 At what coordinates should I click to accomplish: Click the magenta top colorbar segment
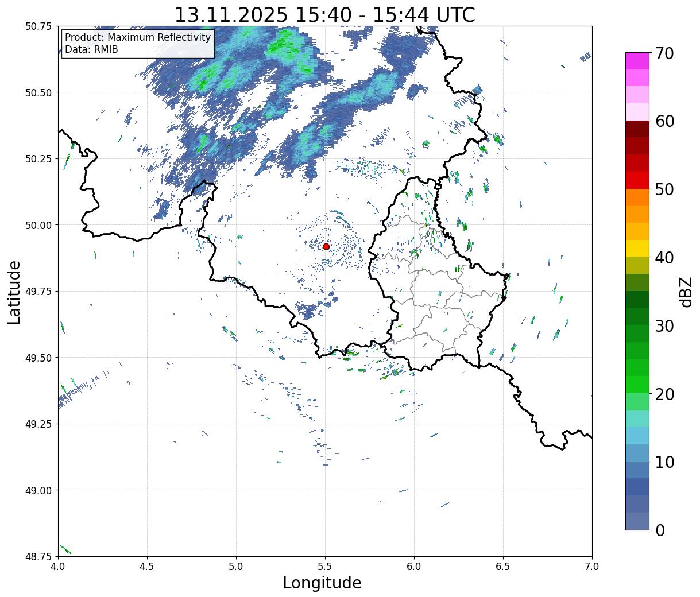[637, 61]
